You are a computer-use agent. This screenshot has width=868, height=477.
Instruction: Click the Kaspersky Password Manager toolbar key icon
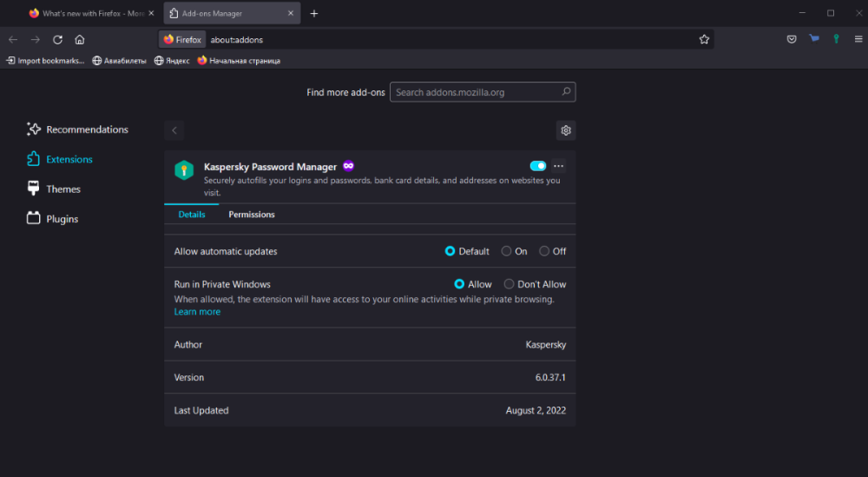(836, 39)
